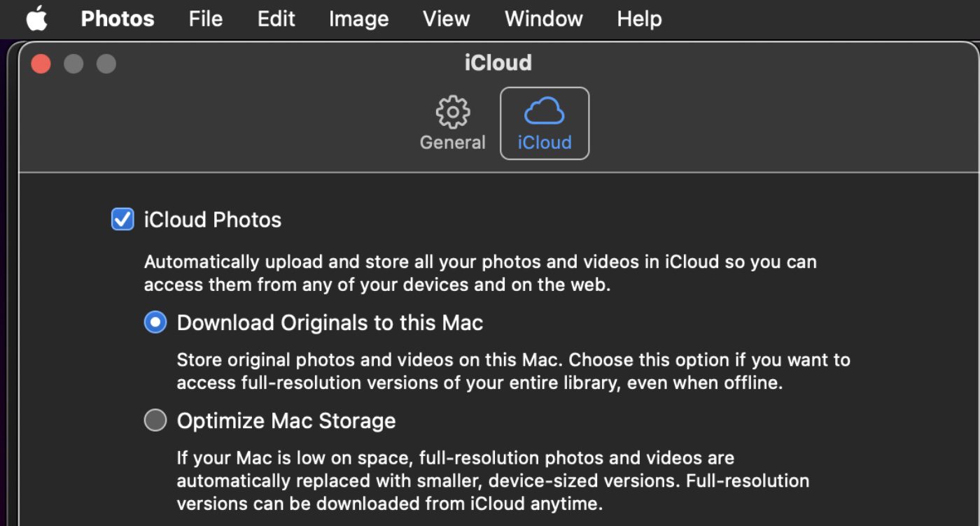Open the View menu
The width and height of the screenshot is (980, 526).
point(446,19)
